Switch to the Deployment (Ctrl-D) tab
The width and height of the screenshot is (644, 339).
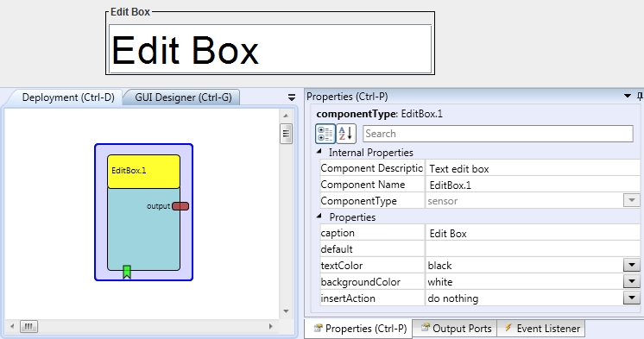tap(68, 97)
